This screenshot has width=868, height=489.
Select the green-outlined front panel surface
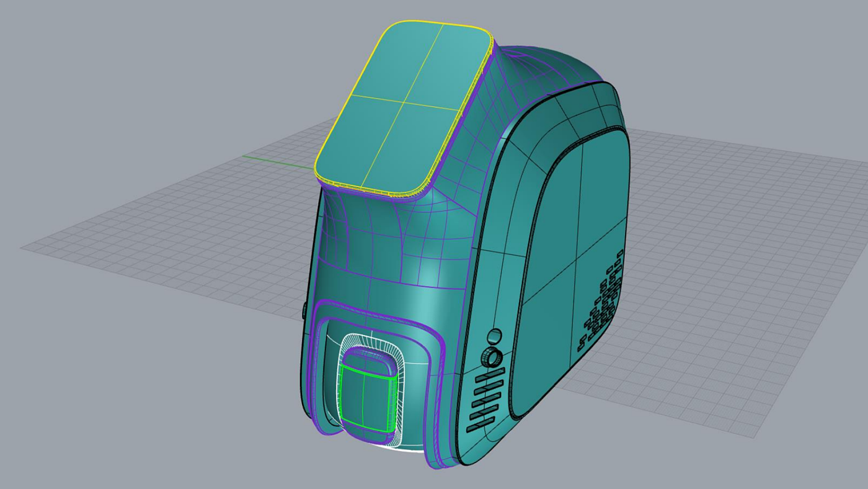[368, 398]
